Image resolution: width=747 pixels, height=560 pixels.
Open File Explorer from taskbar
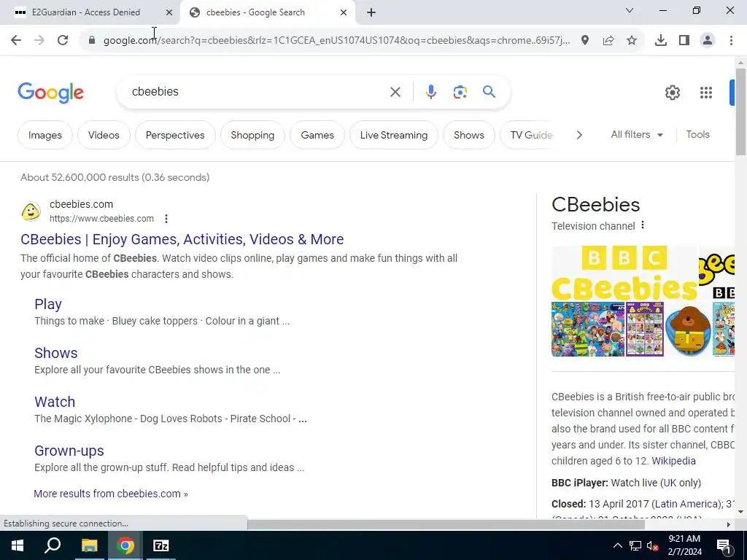89,545
